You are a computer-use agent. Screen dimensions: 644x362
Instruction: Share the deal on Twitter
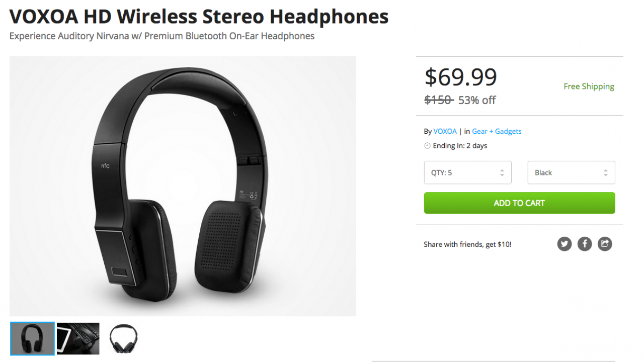565,244
